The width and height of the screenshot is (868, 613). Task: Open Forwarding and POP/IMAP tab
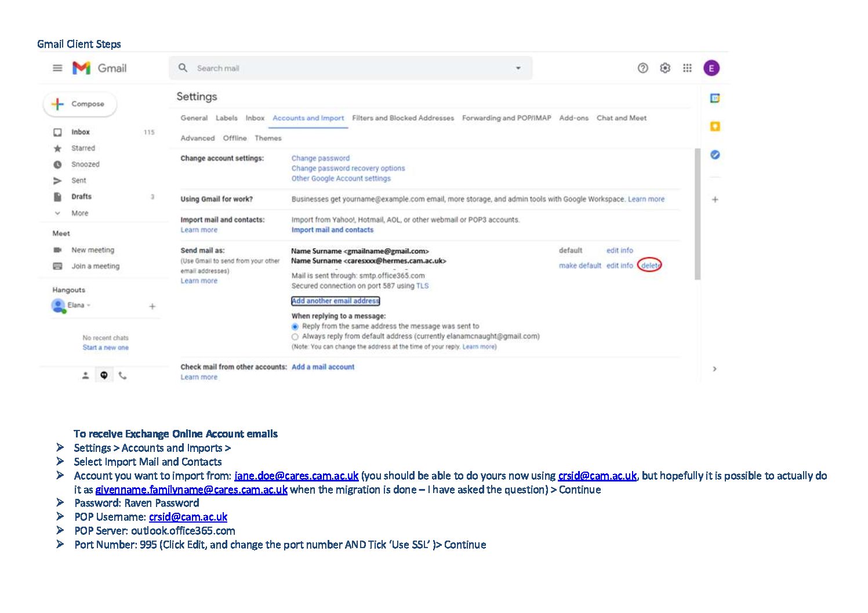click(506, 118)
